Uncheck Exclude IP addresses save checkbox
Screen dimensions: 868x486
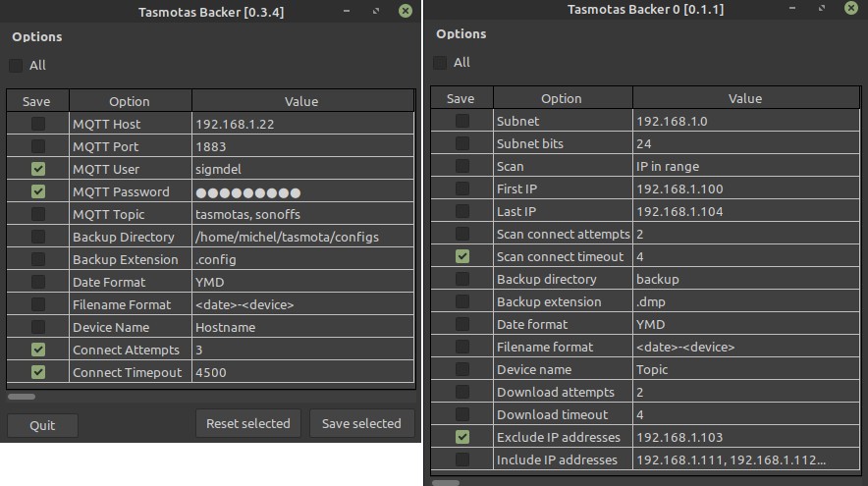coord(461,438)
